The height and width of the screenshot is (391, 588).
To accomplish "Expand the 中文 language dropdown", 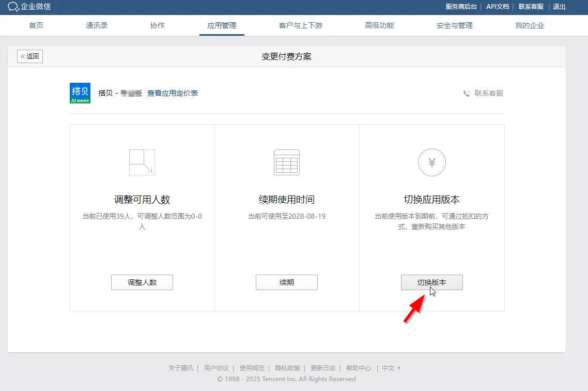I will 391,368.
